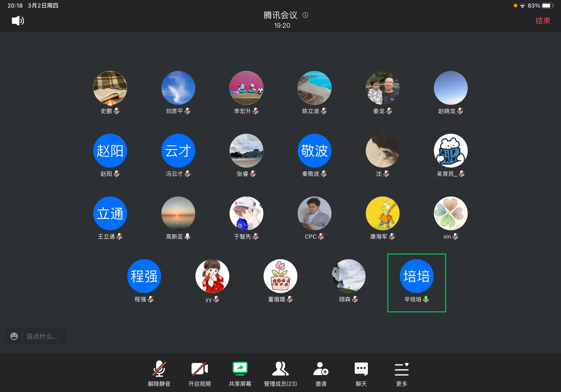Viewport: 561px width, 392px height.
Task: Select the 赵阳 blue circle avatar
Action: click(x=110, y=151)
